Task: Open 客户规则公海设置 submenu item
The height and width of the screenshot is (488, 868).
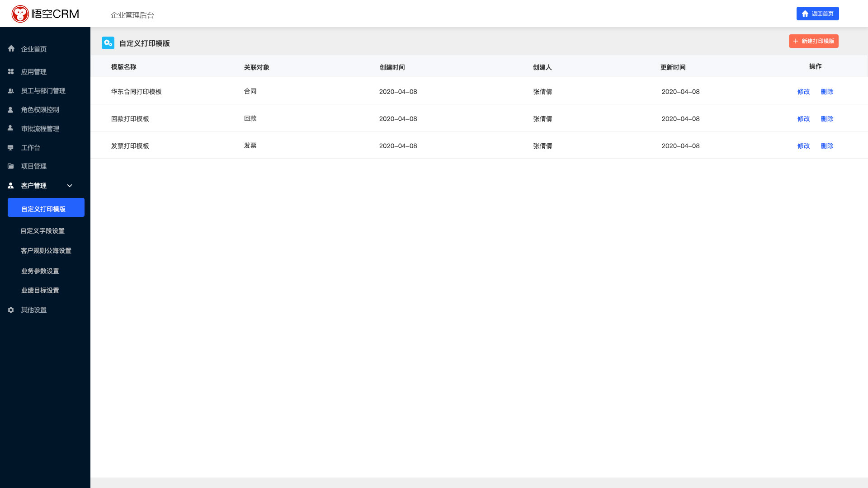Action: tap(46, 251)
